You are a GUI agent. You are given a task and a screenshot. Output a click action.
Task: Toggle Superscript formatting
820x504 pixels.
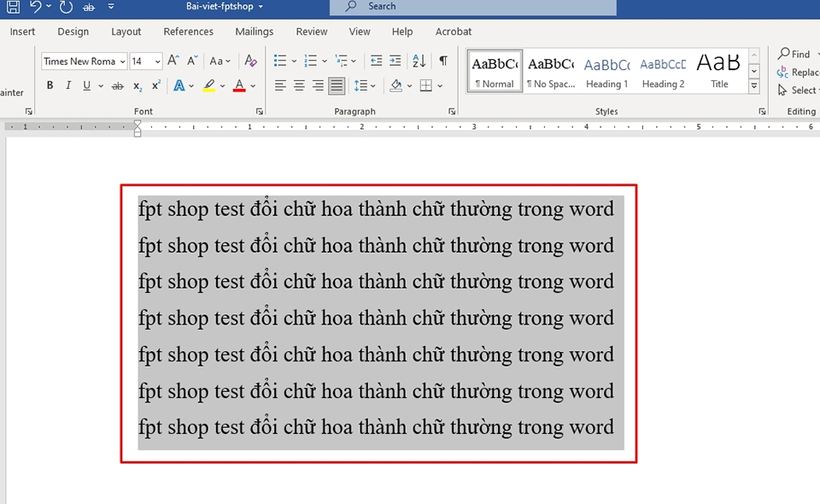coord(155,85)
